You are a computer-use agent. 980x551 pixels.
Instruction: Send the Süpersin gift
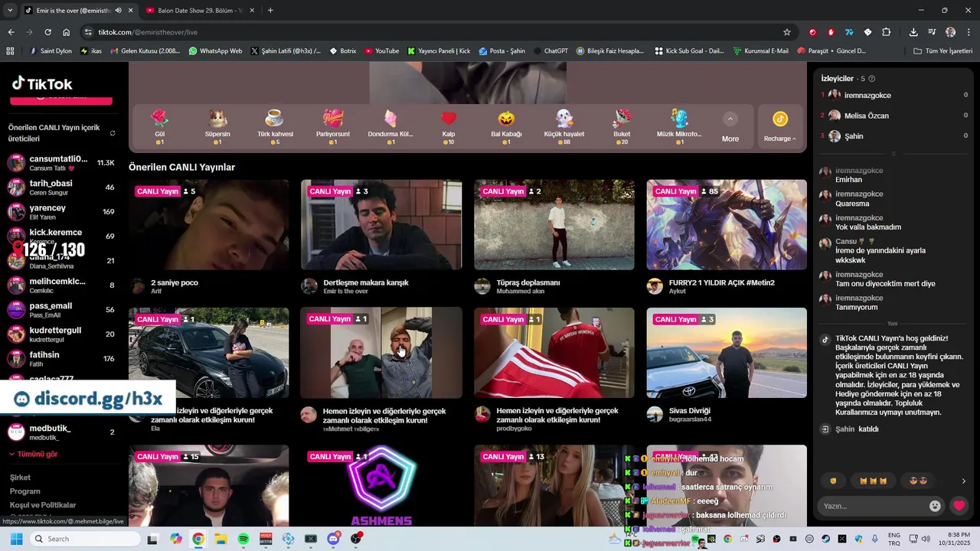[217, 126]
